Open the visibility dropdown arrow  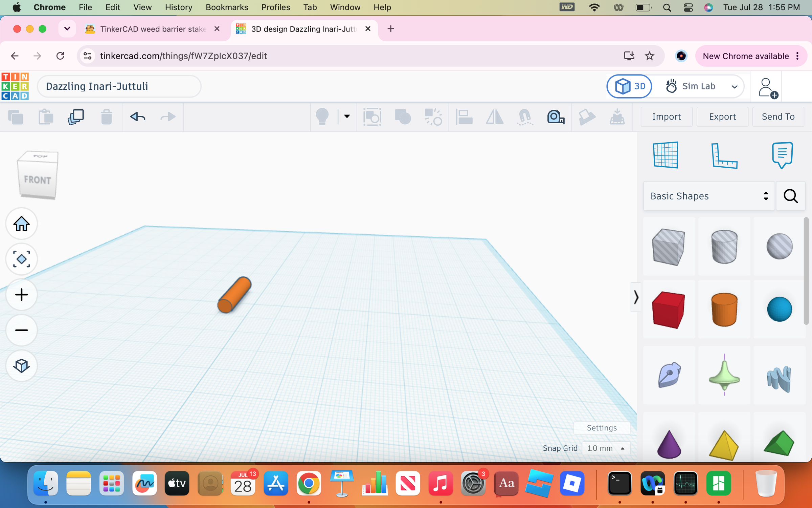pyautogui.click(x=347, y=117)
